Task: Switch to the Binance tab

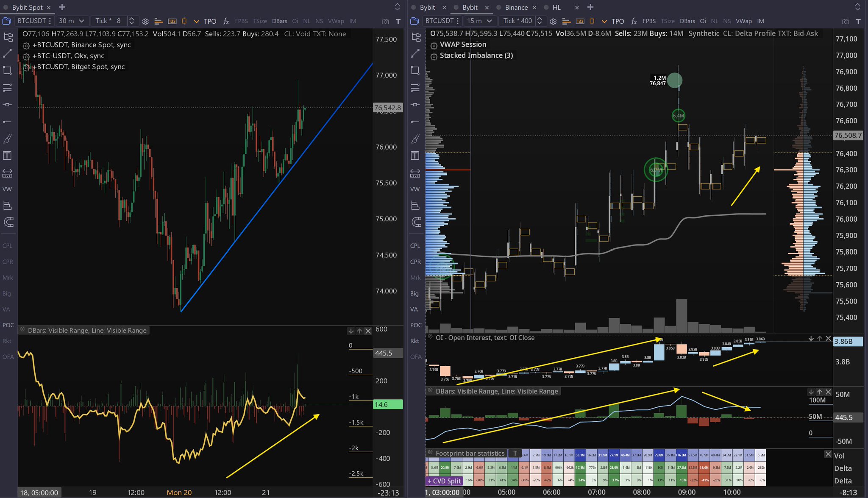Action: tap(516, 7)
